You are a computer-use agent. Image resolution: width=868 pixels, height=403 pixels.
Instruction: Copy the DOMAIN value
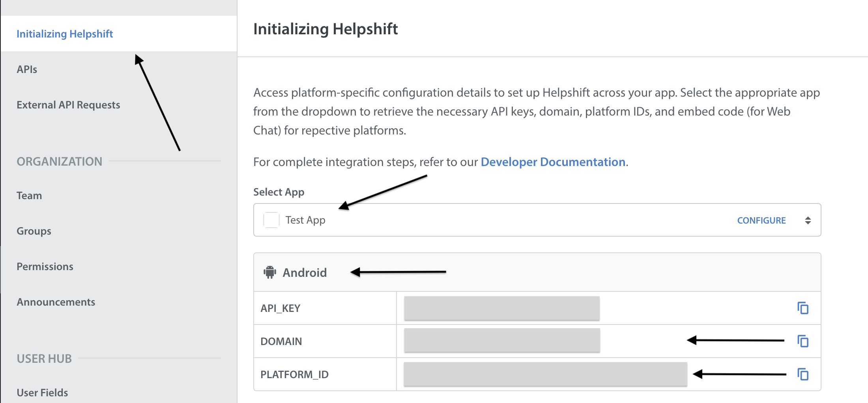click(x=803, y=341)
